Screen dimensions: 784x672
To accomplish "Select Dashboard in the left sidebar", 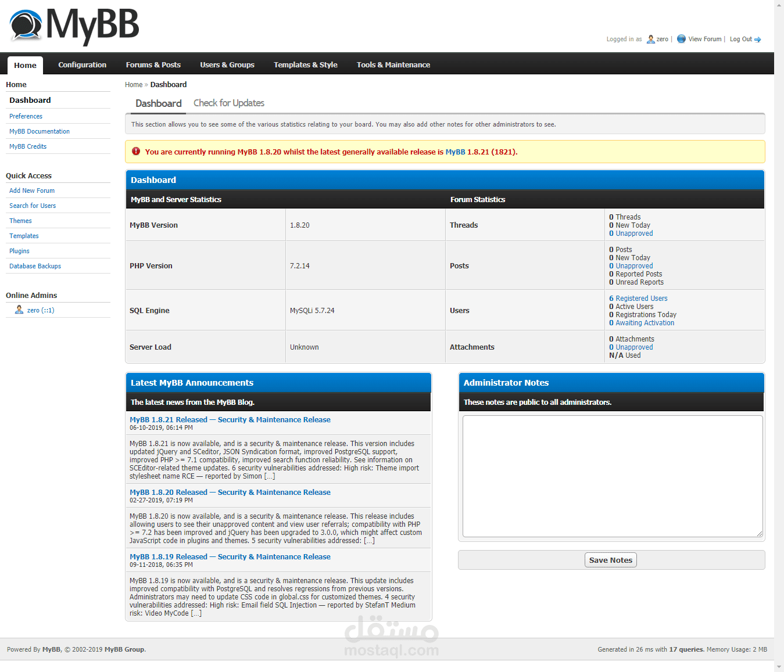I will coord(30,100).
